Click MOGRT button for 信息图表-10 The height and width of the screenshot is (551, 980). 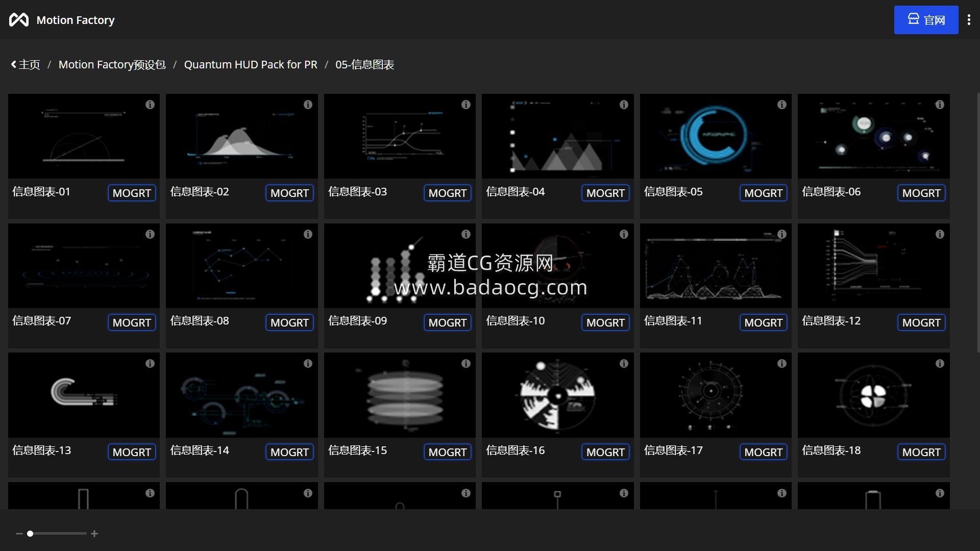[605, 322]
